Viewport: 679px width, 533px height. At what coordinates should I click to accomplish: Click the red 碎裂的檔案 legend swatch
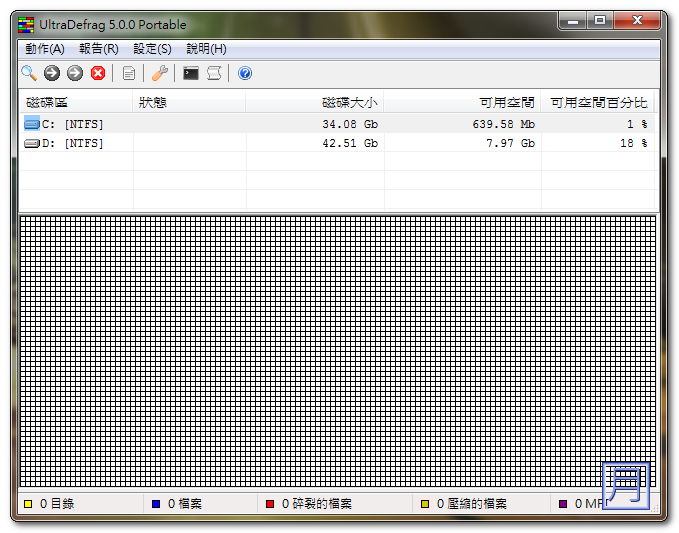pos(270,504)
